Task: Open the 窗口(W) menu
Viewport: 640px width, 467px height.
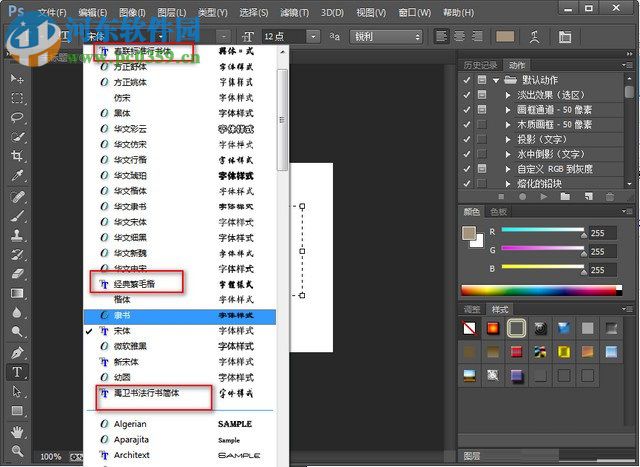Action: click(414, 13)
